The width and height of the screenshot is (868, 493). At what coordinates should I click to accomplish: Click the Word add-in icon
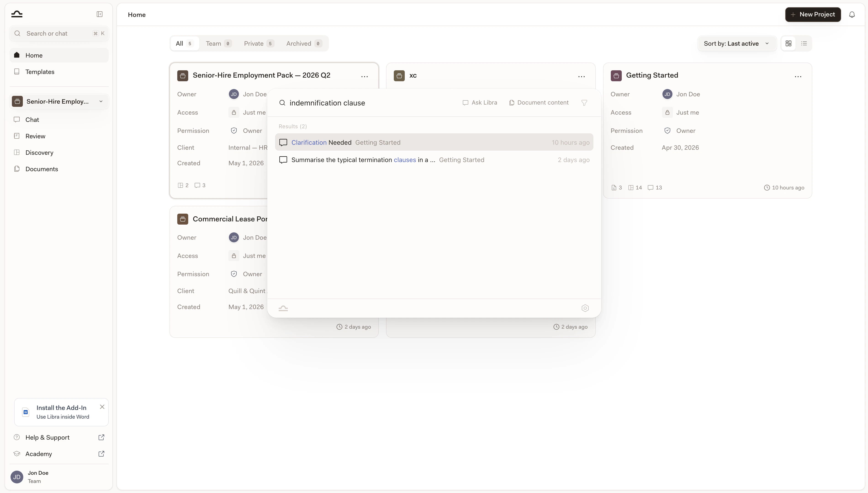coord(25,412)
